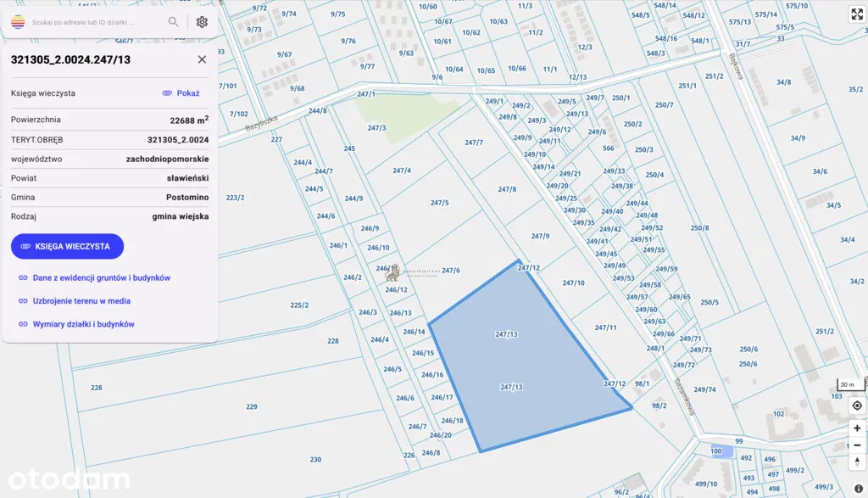This screenshot has height=498, width=868.
Task: Click the 30 m scale bar
Action: click(x=849, y=385)
